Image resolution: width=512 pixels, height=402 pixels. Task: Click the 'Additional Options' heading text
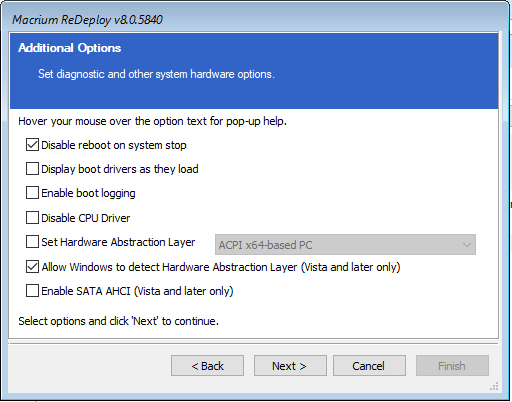70,48
